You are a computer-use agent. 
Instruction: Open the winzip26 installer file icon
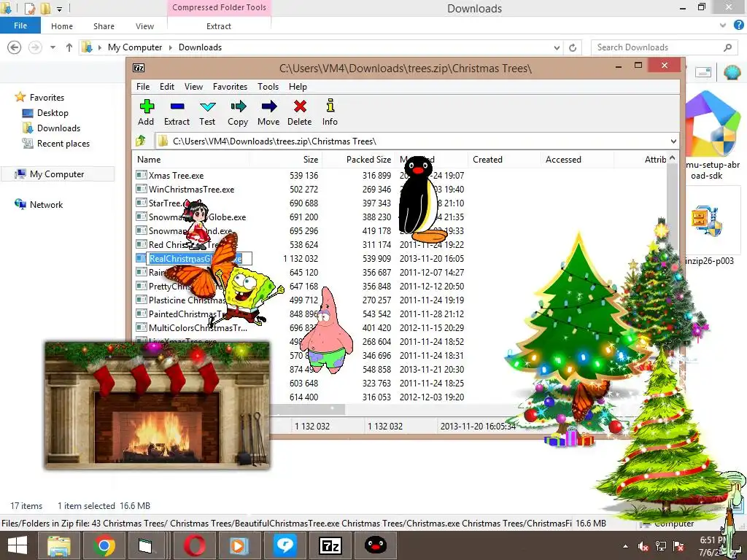[x=708, y=223]
